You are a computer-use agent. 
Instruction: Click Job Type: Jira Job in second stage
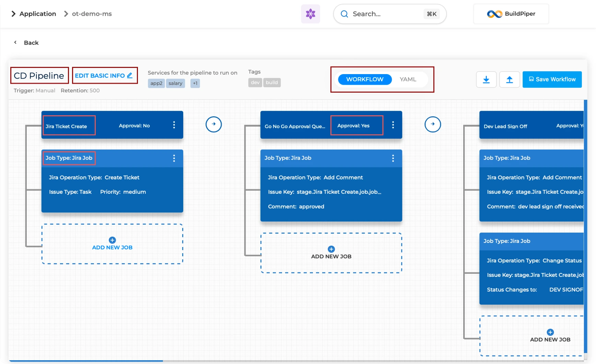288,158
